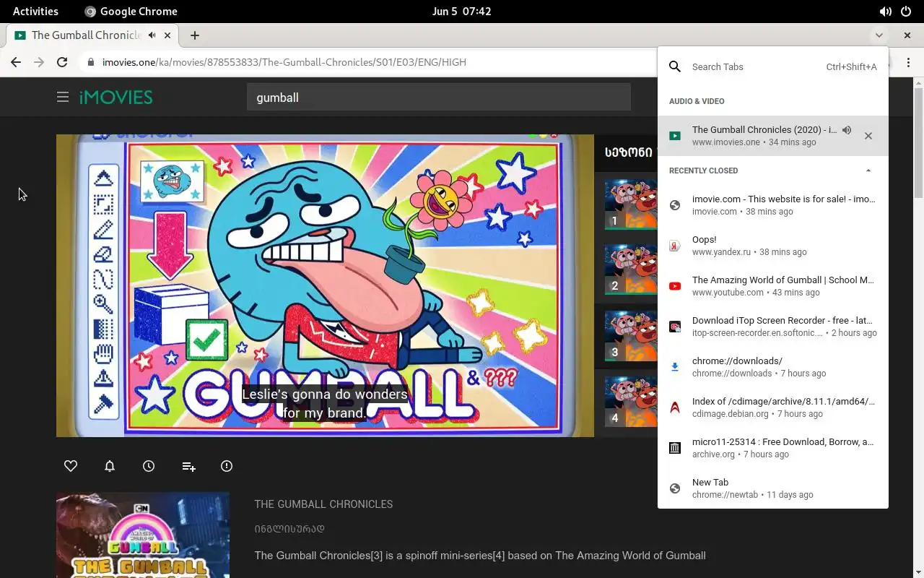Click the downloads arrow favicon in the list
The image size is (924, 578).
click(x=675, y=367)
